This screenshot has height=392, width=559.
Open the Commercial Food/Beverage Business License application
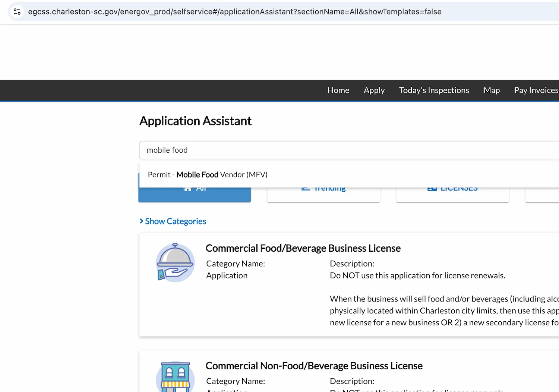(x=303, y=248)
